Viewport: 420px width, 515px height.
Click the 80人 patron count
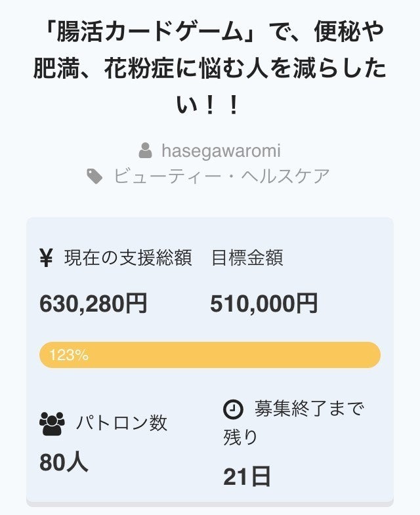click(x=64, y=463)
